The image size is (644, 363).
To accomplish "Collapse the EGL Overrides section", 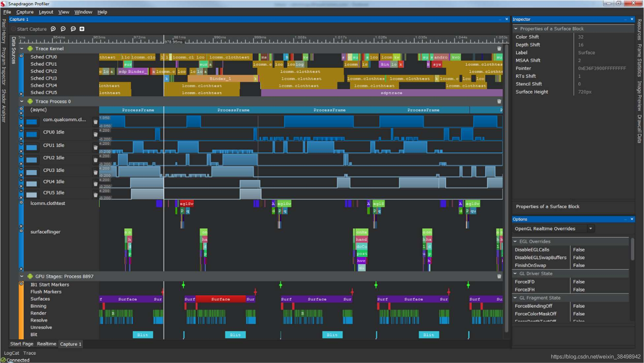I will (x=515, y=241).
